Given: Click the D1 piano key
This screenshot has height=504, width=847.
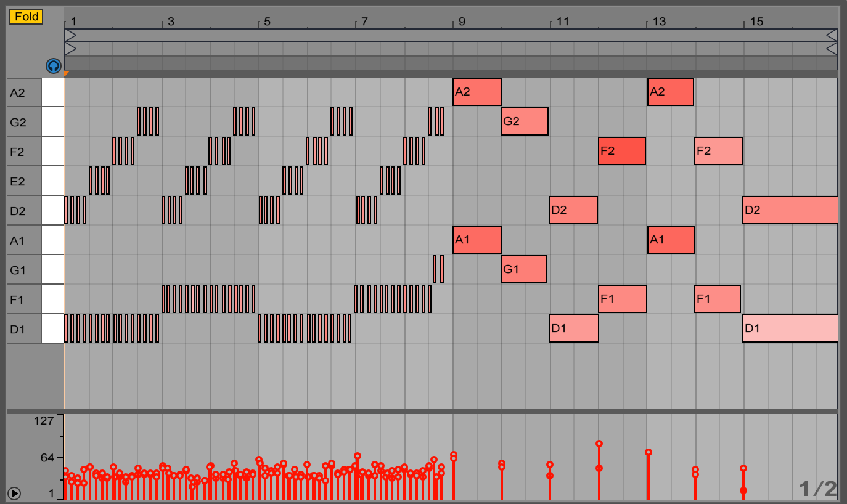Looking at the screenshot, I should [x=53, y=328].
